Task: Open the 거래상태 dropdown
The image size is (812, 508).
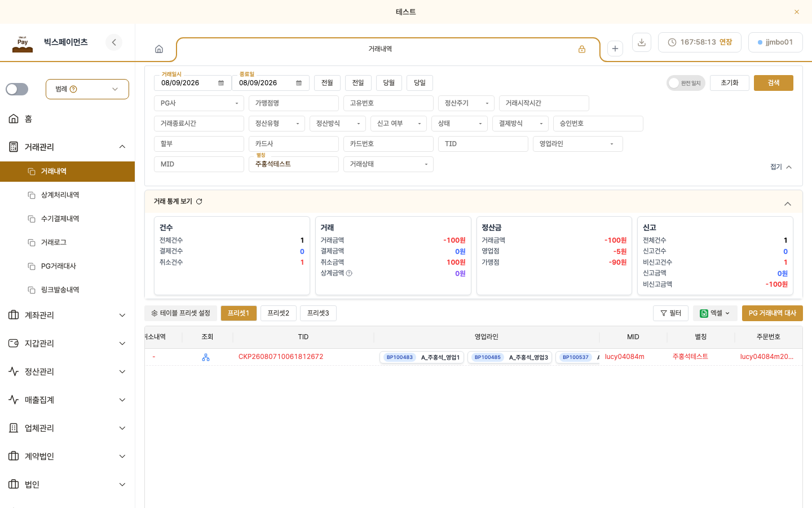Action: click(389, 164)
